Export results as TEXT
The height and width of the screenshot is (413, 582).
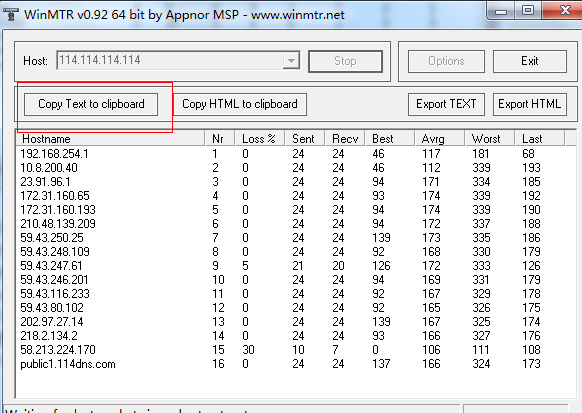(x=446, y=104)
